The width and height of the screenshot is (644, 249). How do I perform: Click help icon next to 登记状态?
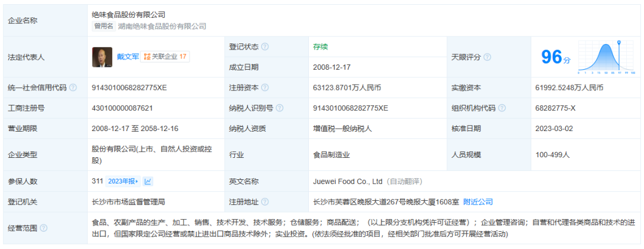point(265,47)
